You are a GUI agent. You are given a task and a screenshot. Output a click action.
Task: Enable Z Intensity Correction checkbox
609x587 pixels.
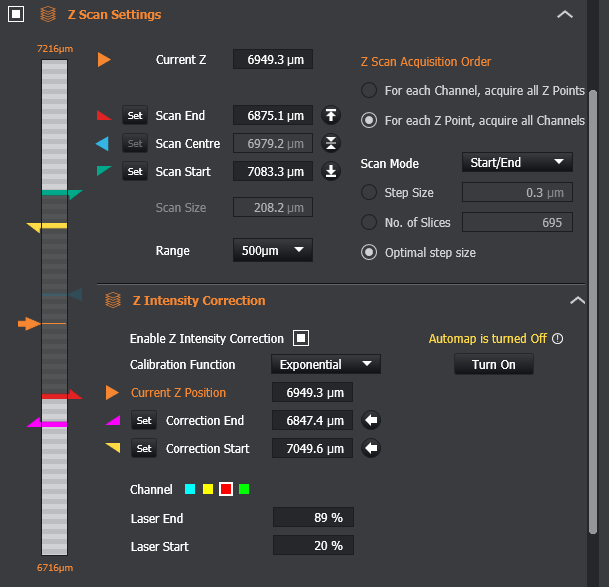tap(301, 338)
